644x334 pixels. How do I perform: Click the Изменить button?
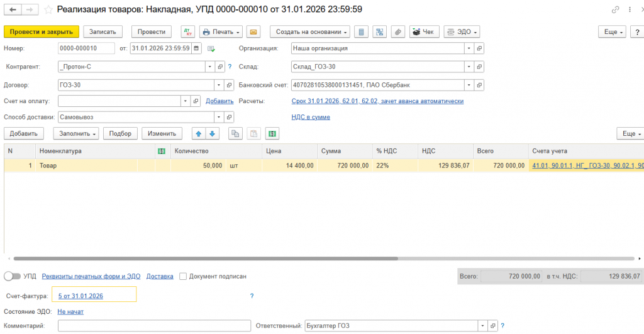[162, 133]
